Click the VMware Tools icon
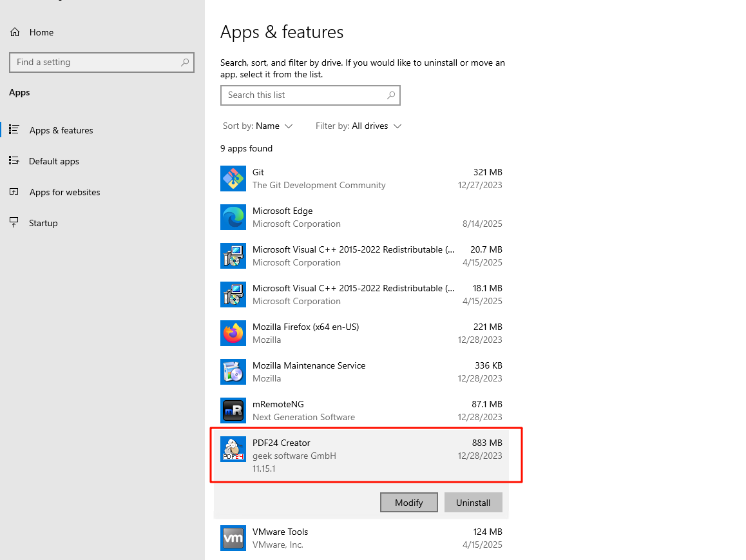This screenshot has height=560, width=746. 233,538
